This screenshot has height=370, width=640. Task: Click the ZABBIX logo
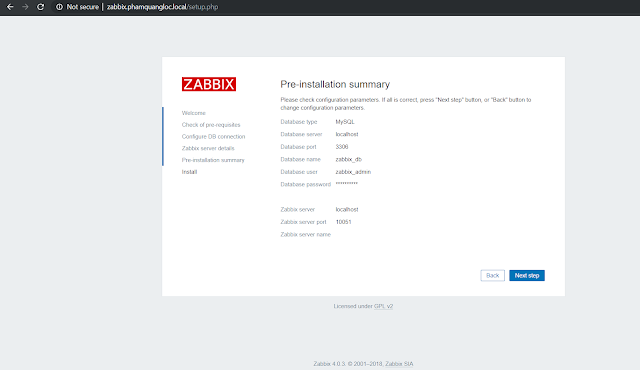[x=209, y=84]
